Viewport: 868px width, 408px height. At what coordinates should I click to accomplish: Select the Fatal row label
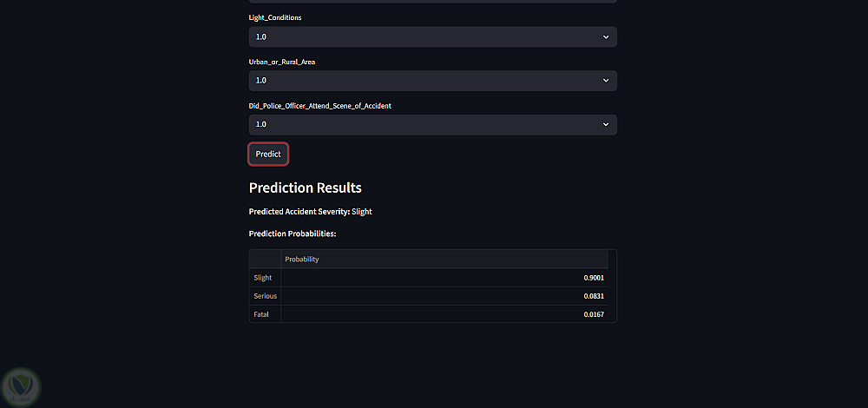click(x=261, y=314)
